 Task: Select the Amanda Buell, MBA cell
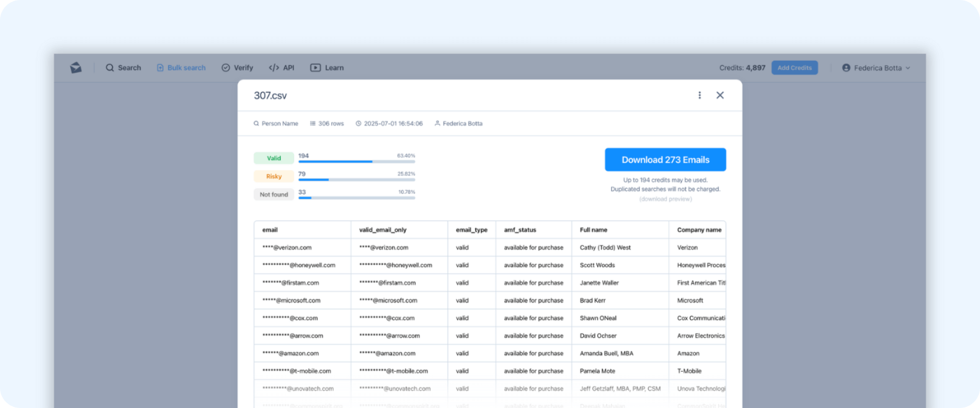click(620, 353)
